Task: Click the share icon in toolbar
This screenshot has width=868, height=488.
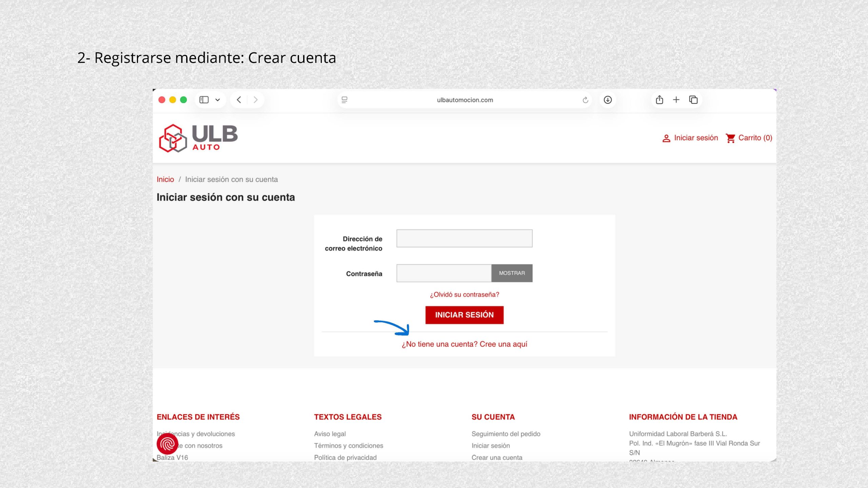Action: pyautogui.click(x=659, y=100)
